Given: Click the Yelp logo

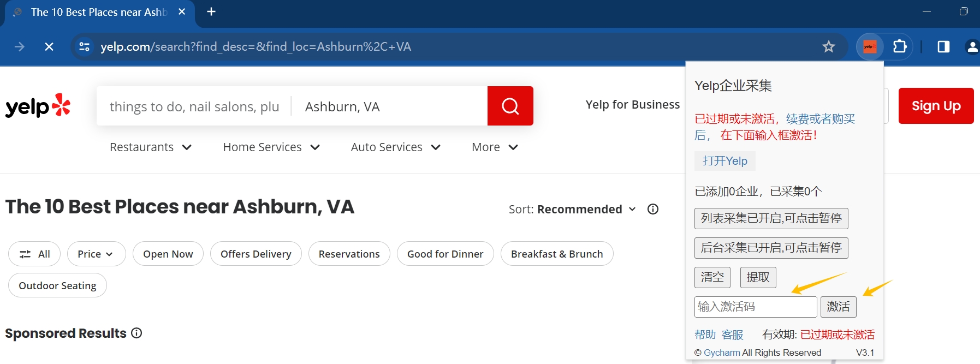Looking at the screenshot, I should click(38, 106).
